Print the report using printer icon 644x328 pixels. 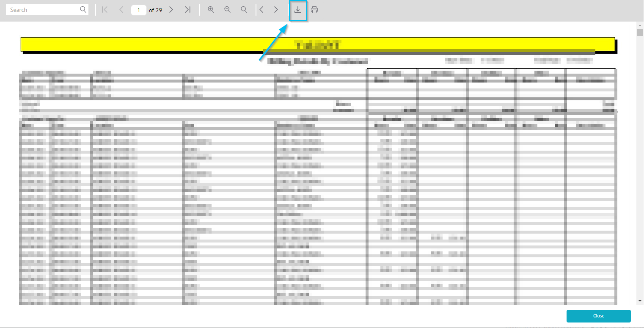314,10
